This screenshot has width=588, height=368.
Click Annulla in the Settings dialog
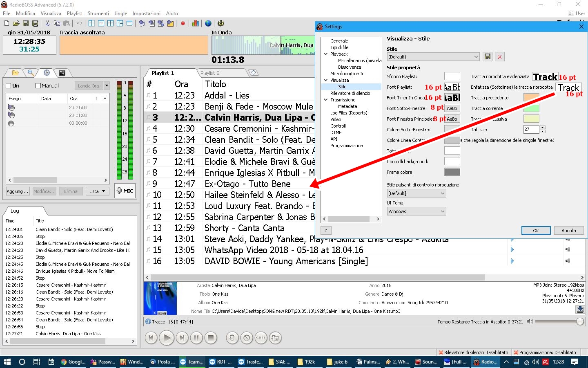(x=568, y=231)
